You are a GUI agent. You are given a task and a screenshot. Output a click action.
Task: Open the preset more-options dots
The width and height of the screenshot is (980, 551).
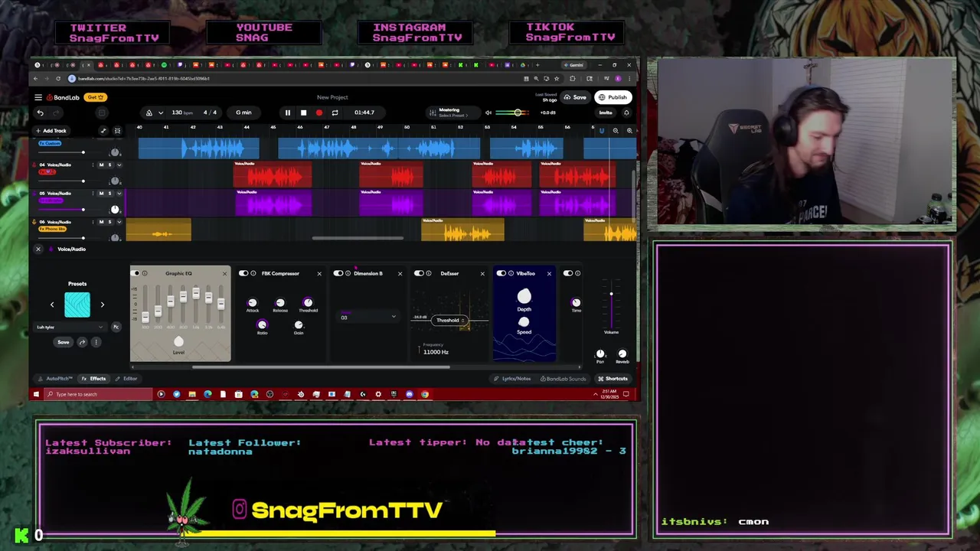(x=96, y=342)
